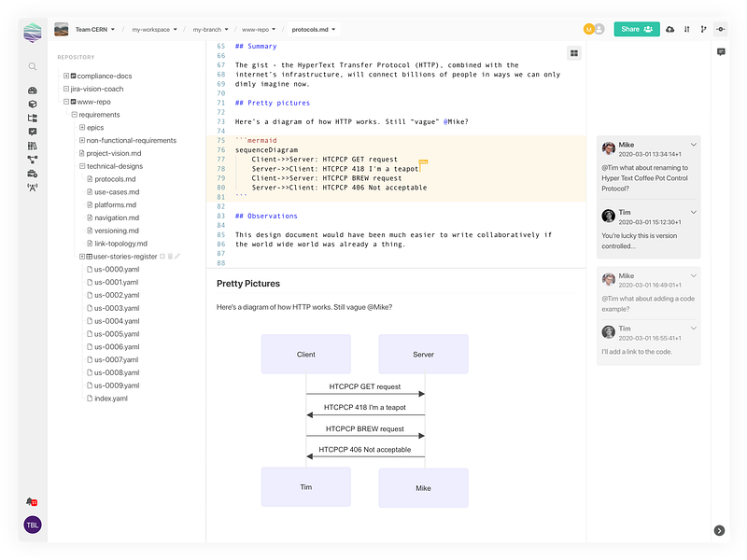Collapse the technical-designs folder
Screen dimensions: 747x560
coord(82,166)
